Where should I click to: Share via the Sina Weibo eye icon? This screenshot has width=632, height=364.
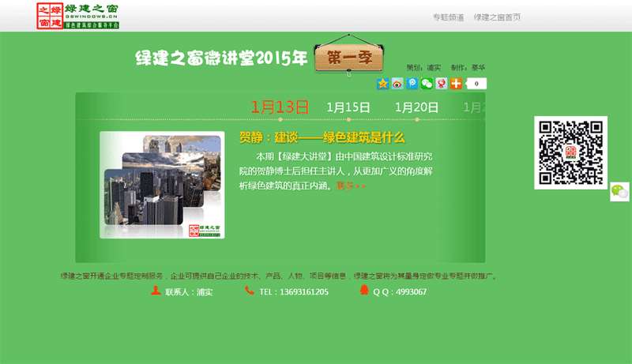397,84
